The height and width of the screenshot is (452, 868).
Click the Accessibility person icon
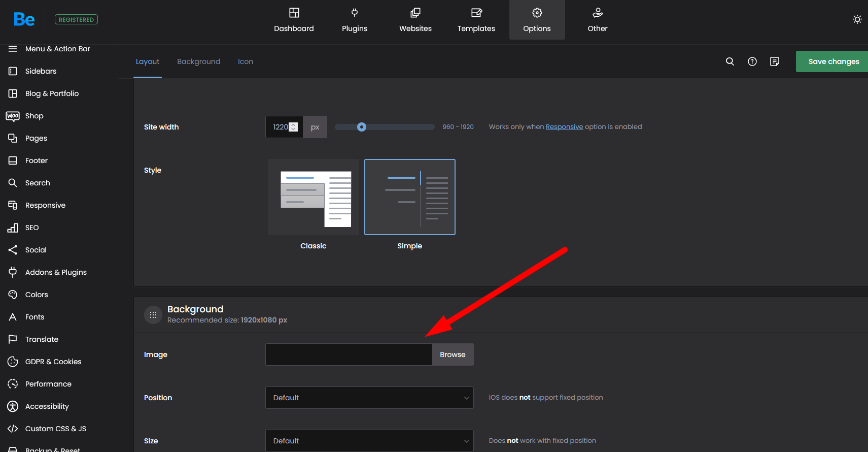(13, 406)
